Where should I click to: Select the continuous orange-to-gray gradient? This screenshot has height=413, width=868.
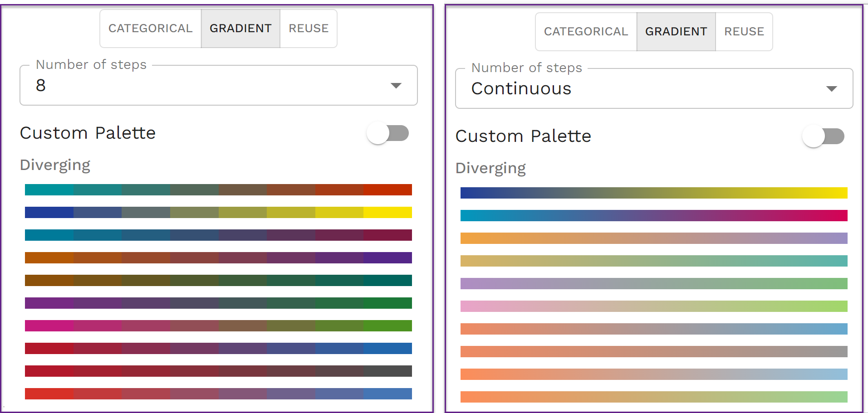[653, 351]
